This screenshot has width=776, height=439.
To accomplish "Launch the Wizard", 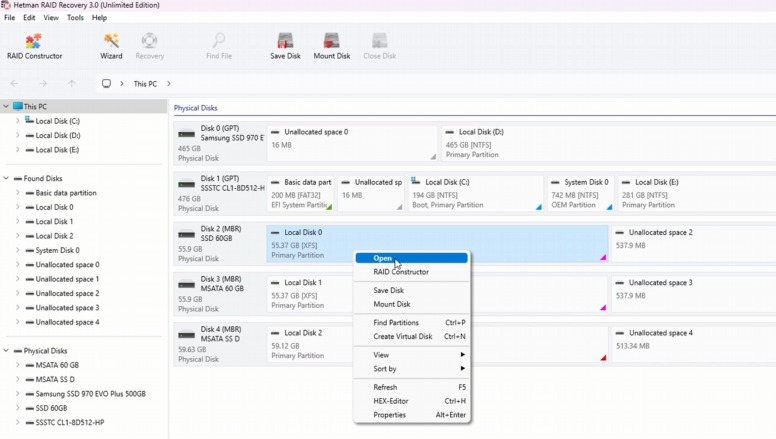I will coord(111,47).
